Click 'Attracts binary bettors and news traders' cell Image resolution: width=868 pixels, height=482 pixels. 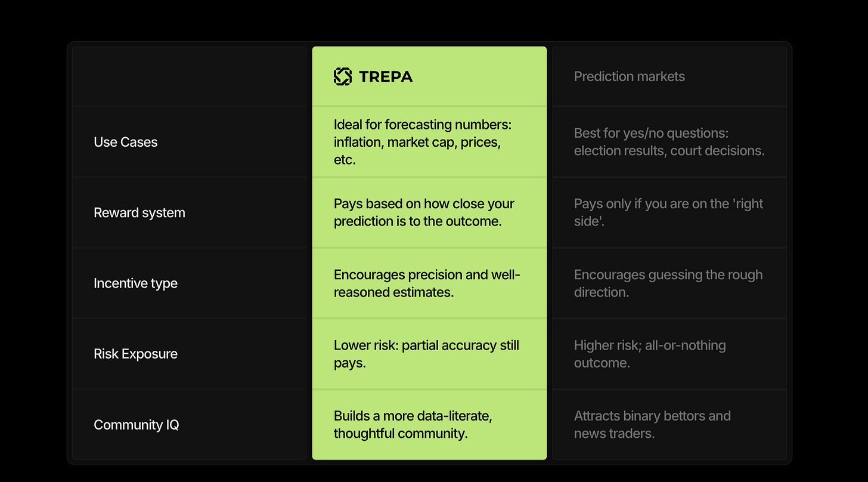[x=669, y=425]
